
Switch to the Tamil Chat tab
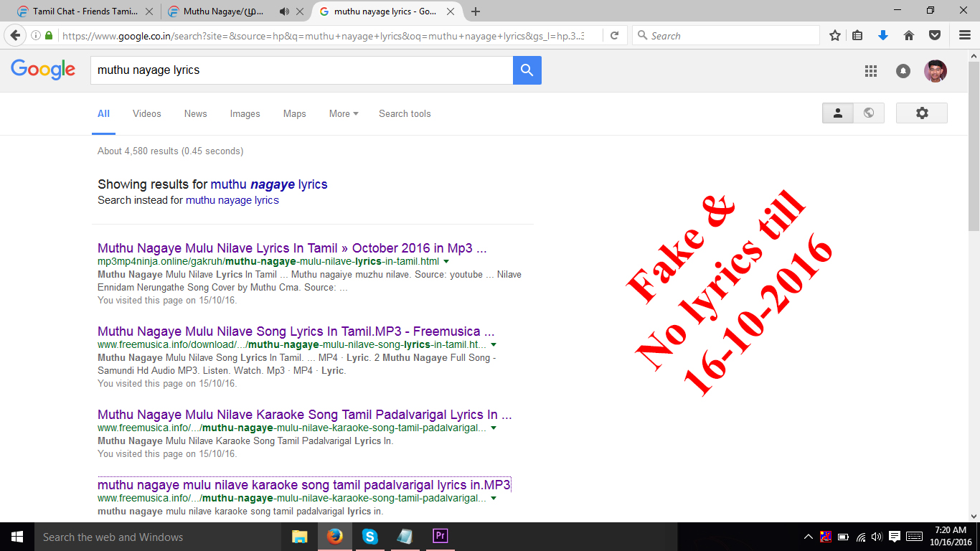coord(85,11)
